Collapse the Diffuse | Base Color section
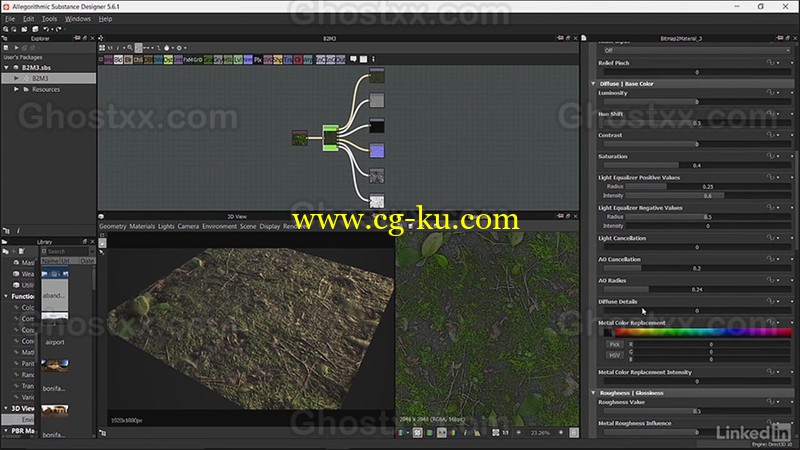This screenshot has height=450, width=800. (593, 84)
